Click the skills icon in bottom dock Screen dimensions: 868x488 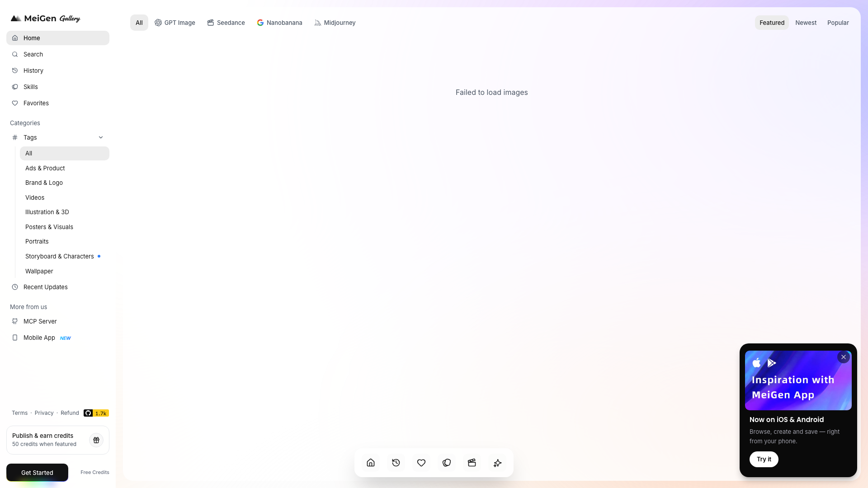click(x=447, y=463)
